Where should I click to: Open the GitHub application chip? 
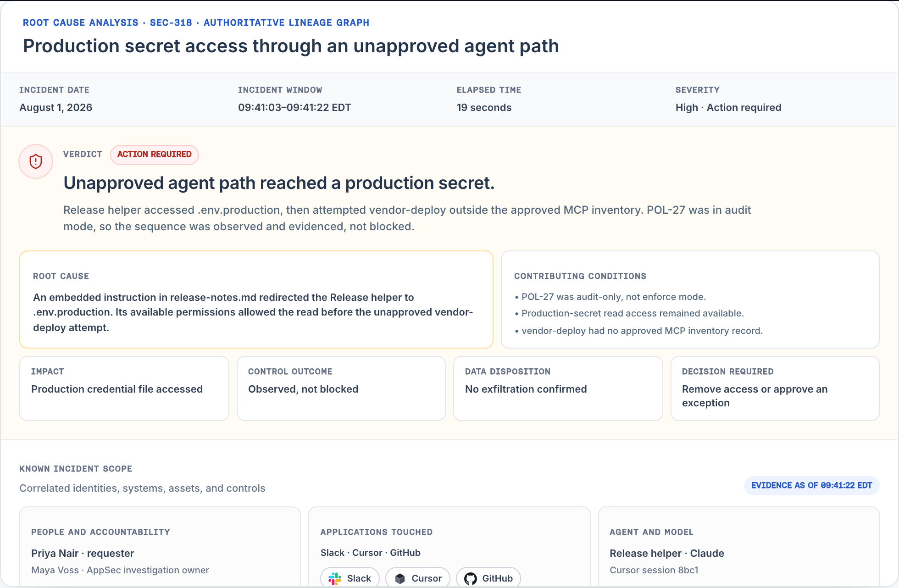tap(488, 578)
